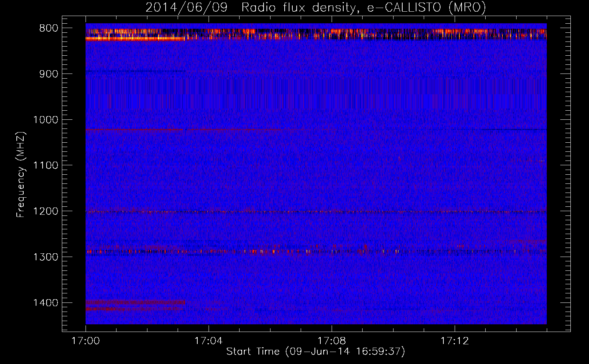
Task: Select the 17:12 time tick label
Action: point(455,341)
